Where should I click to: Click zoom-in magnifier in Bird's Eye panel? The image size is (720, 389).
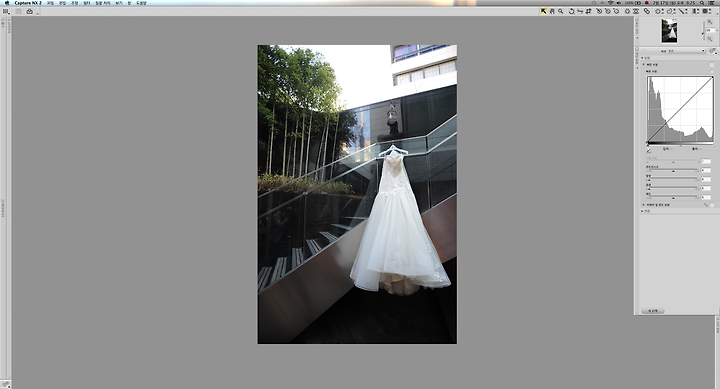tap(709, 22)
